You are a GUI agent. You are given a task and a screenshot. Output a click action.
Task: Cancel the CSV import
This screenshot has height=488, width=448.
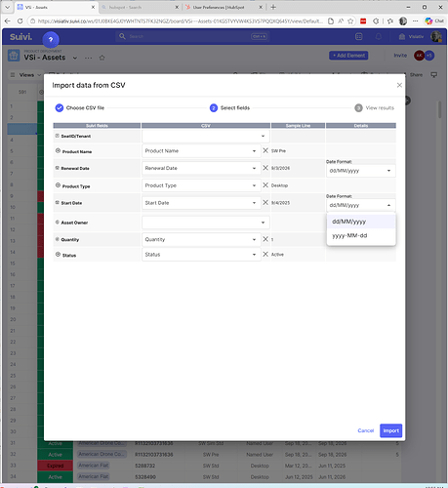(x=366, y=430)
